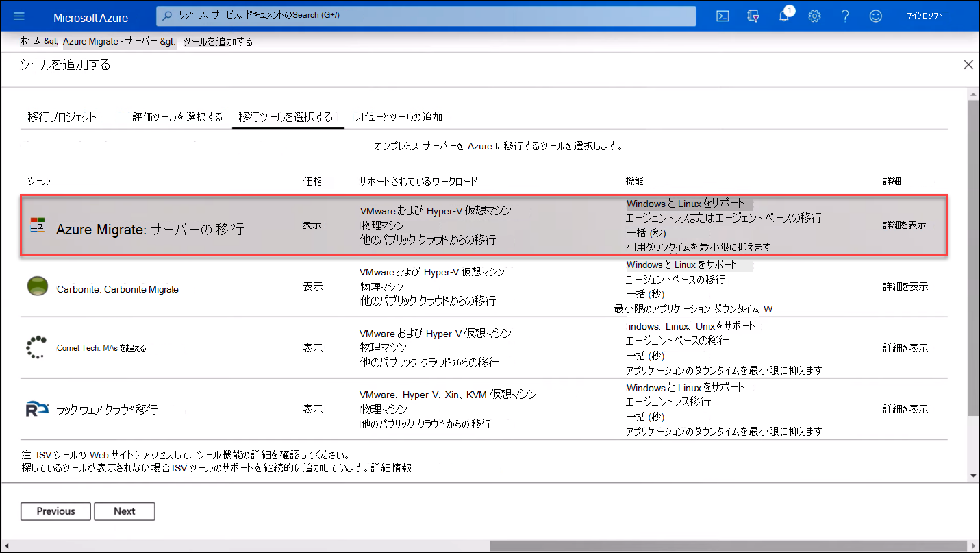Open Cloud Shell from top bar
The height and width of the screenshot is (553, 980).
[x=723, y=16]
